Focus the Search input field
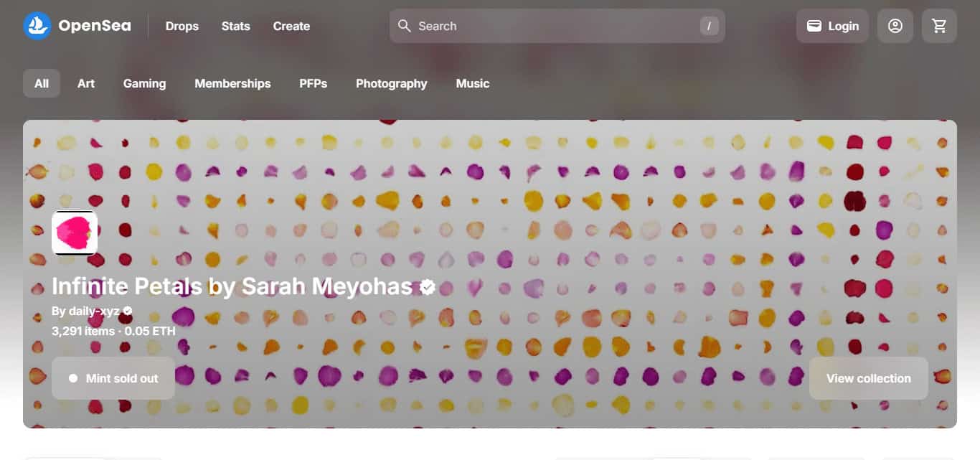 pyautogui.click(x=557, y=26)
